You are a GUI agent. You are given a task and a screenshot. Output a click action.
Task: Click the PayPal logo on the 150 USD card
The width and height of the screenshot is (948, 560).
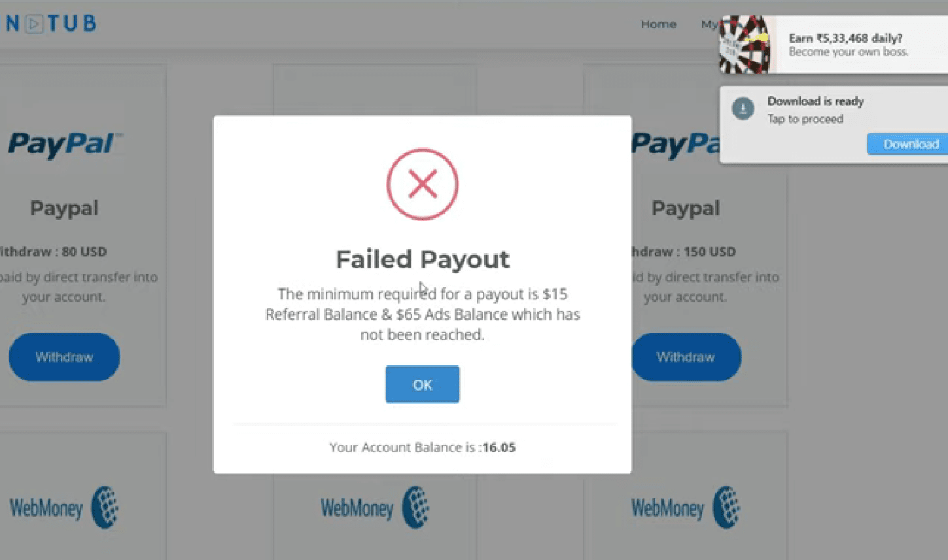[675, 144]
